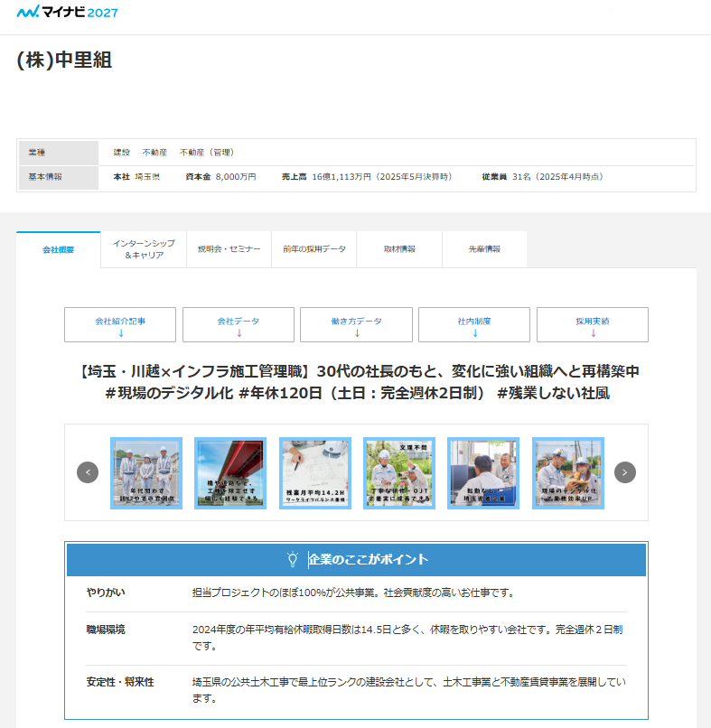Open the 説明会・セミナー tab
Viewport: 711px width, 728px height.
229,249
